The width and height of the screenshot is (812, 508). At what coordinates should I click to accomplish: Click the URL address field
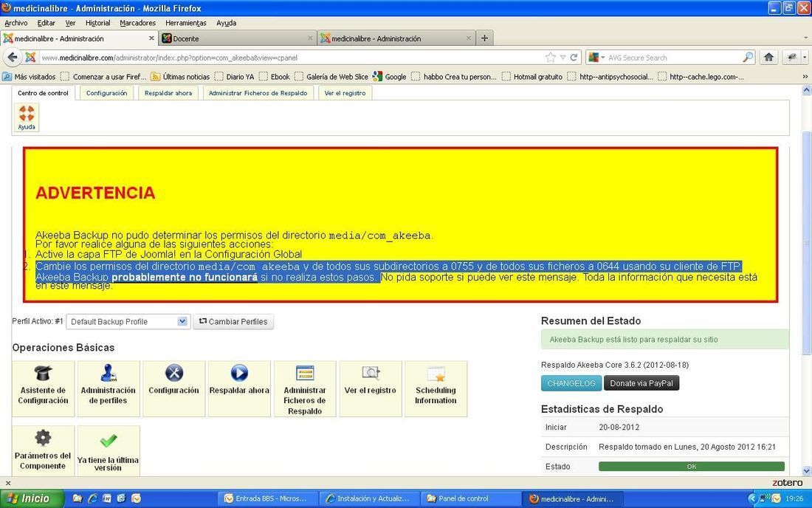click(x=290, y=58)
